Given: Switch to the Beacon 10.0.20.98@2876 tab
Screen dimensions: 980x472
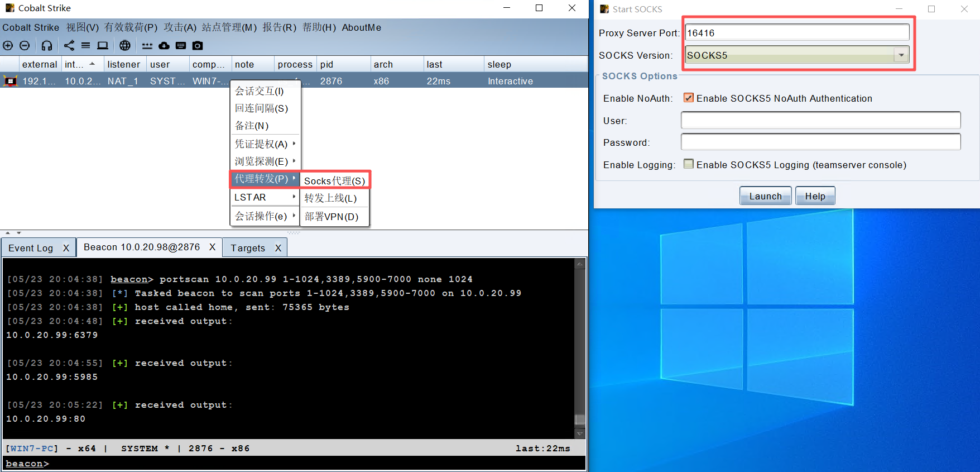Looking at the screenshot, I should pyautogui.click(x=142, y=247).
